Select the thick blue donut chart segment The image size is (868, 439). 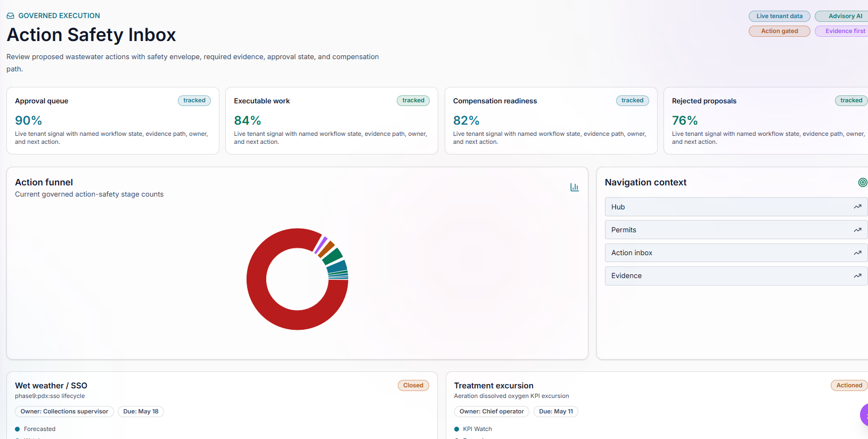tap(337, 266)
